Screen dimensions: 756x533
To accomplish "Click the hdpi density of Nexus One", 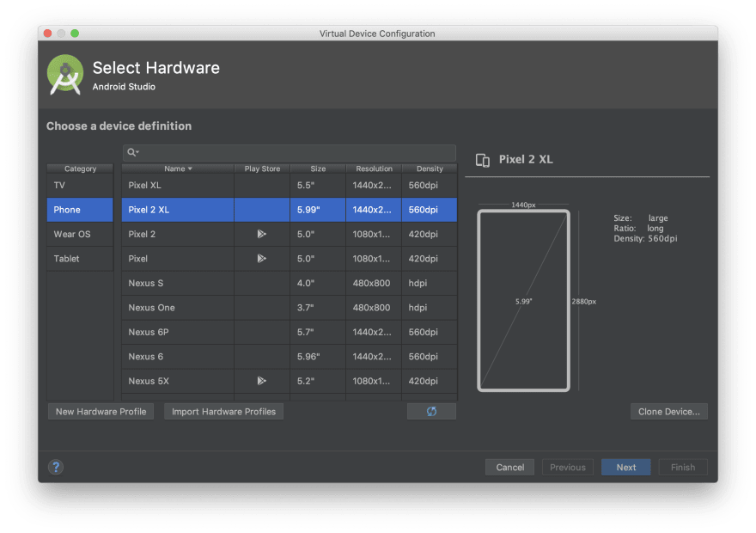I will pyautogui.click(x=430, y=308).
